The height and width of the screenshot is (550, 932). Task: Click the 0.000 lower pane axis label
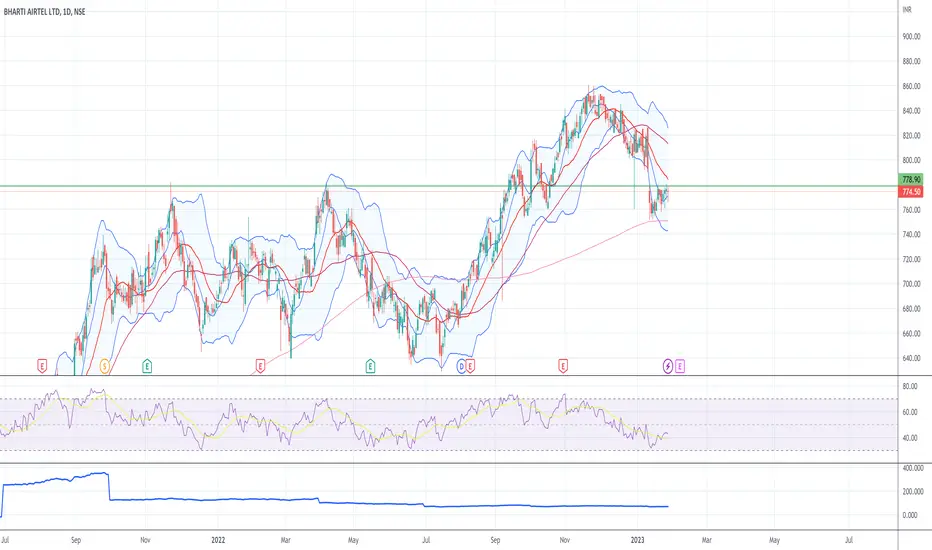[909, 516]
